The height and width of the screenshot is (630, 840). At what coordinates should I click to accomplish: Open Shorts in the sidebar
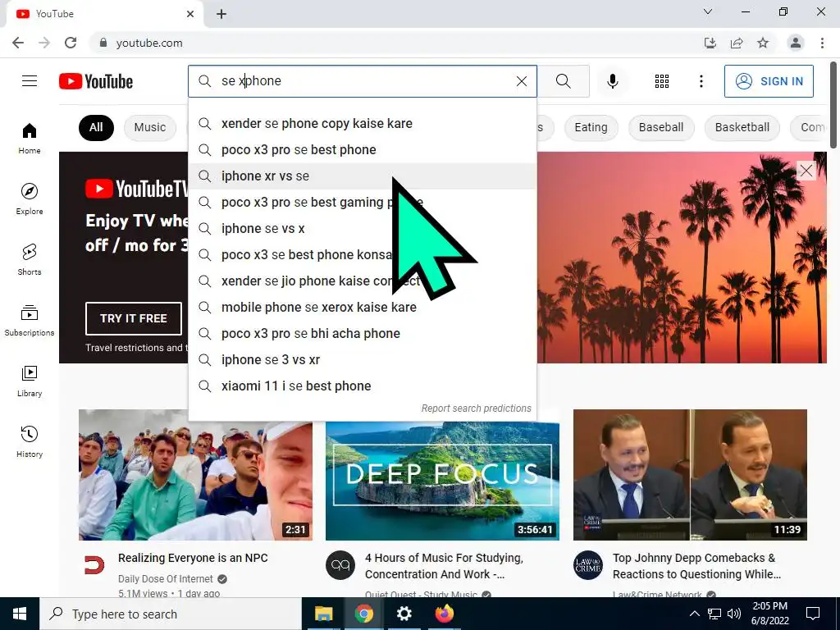click(x=30, y=259)
